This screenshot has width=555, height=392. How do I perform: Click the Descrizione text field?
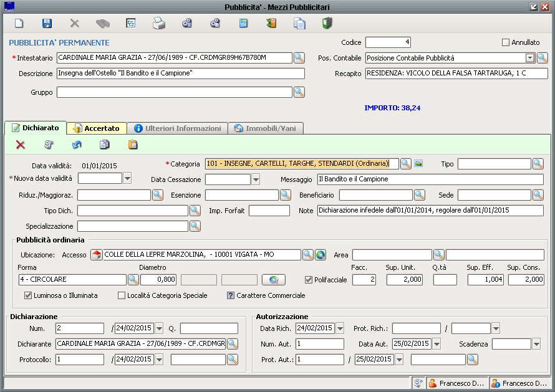(180, 74)
